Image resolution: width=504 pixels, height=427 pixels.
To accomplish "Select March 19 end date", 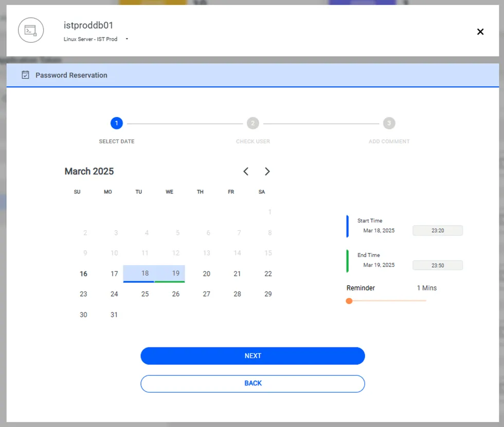I will coord(169,273).
